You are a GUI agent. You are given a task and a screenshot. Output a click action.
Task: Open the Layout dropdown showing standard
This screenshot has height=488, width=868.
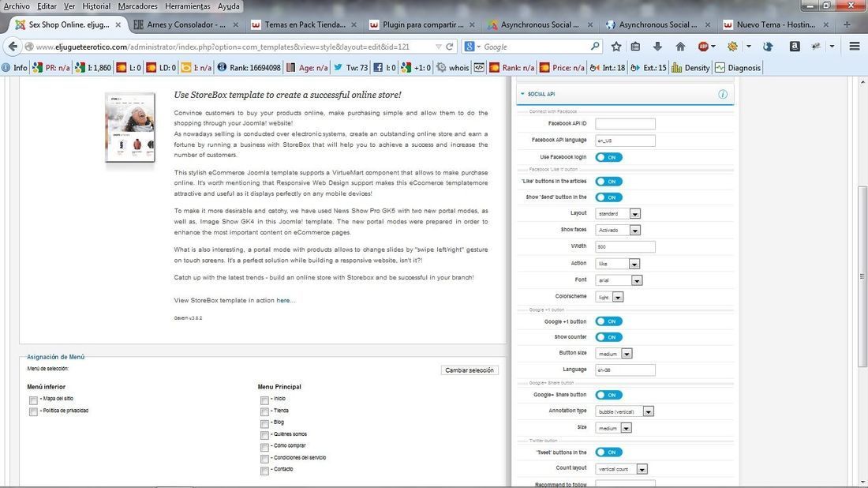point(618,213)
